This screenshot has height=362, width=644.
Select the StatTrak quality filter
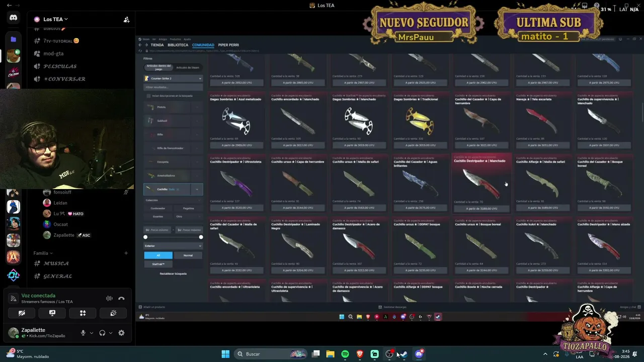click(158, 264)
